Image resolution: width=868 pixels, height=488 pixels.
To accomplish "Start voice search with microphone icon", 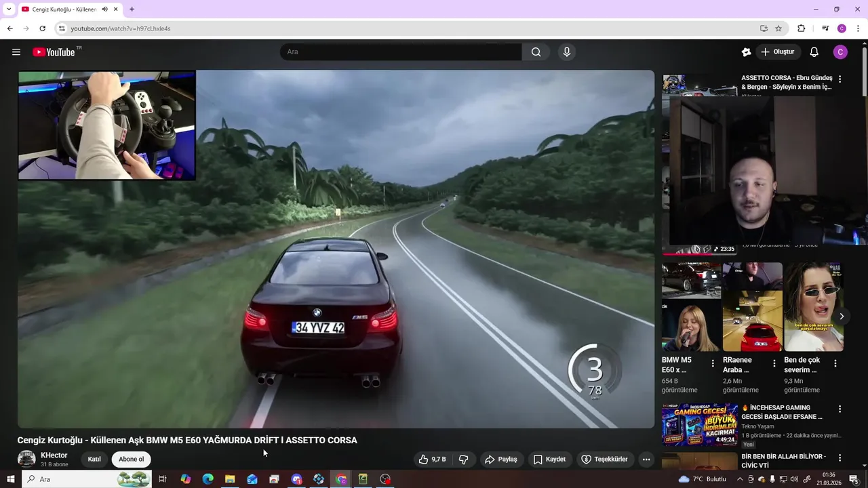I will click(567, 52).
